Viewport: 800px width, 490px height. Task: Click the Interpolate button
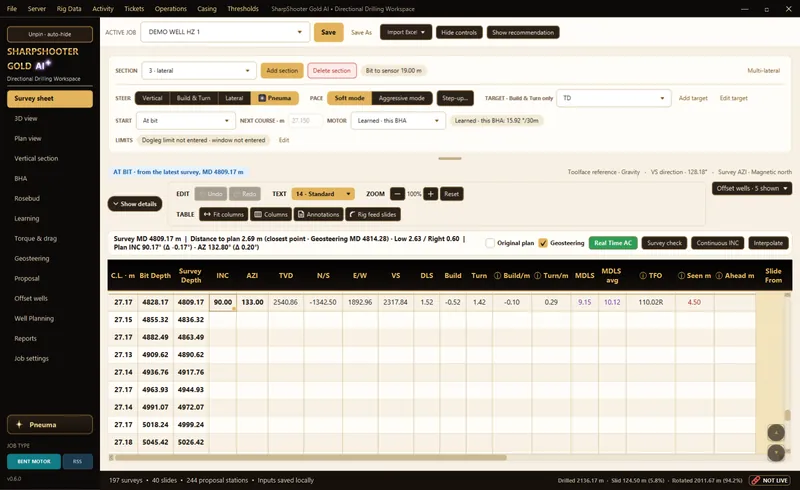point(768,243)
